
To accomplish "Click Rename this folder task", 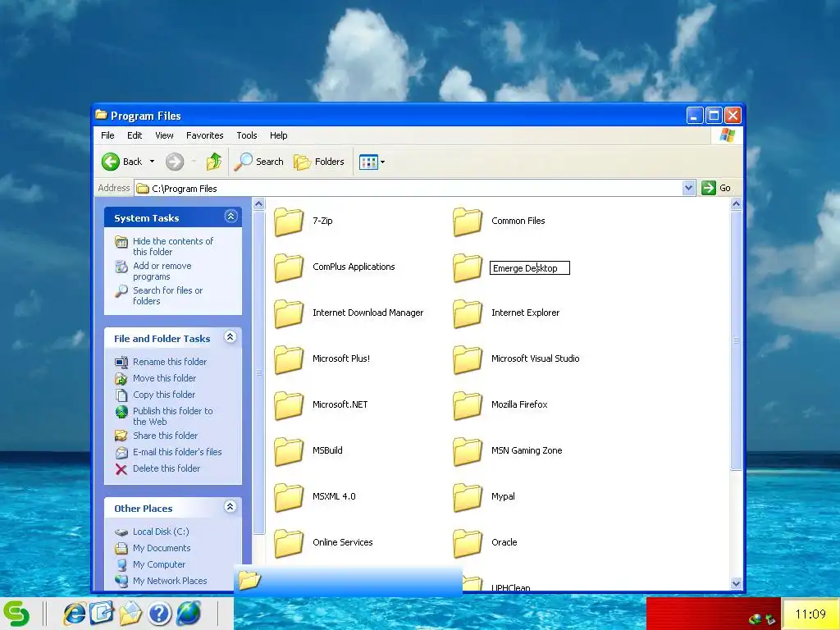I will [x=170, y=362].
